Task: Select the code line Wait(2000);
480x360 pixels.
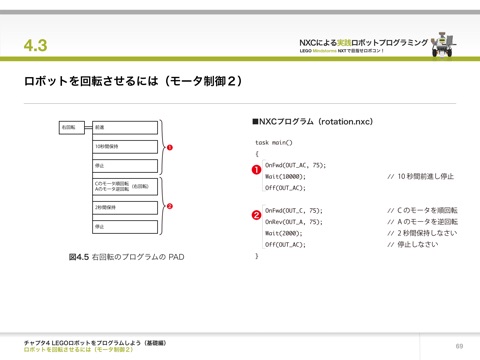Action: [x=283, y=233]
